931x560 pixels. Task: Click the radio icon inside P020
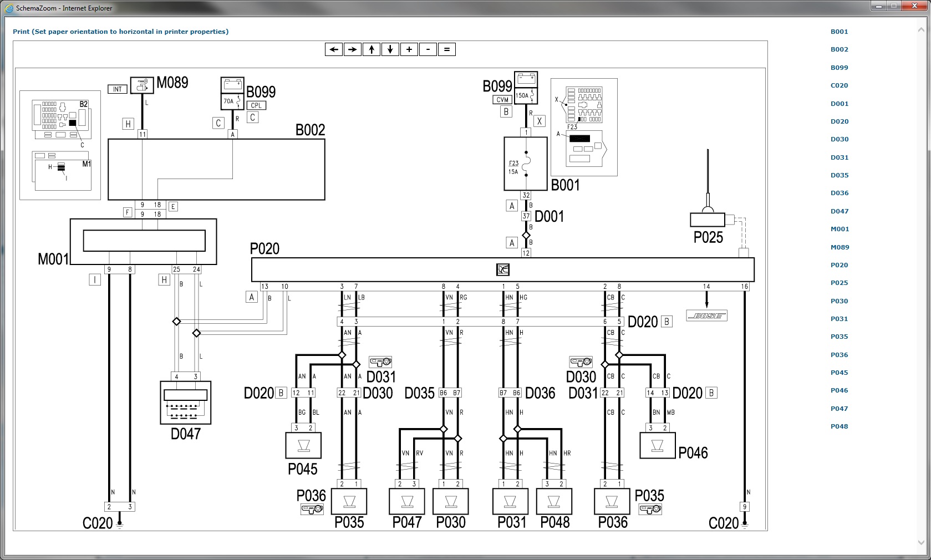click(x=502, y=269)
